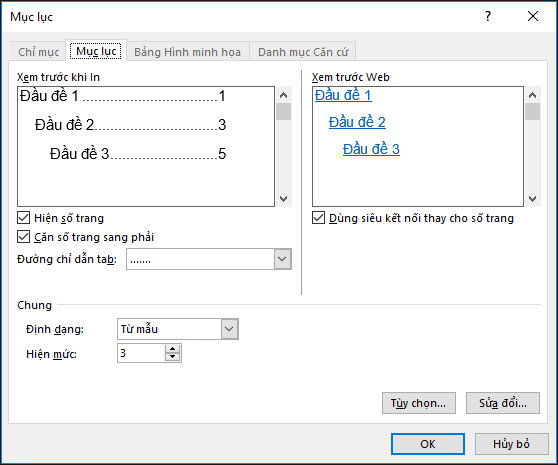
Task: Increase Hiện mức level with up spinner arrow
Action: click(173, 349)
